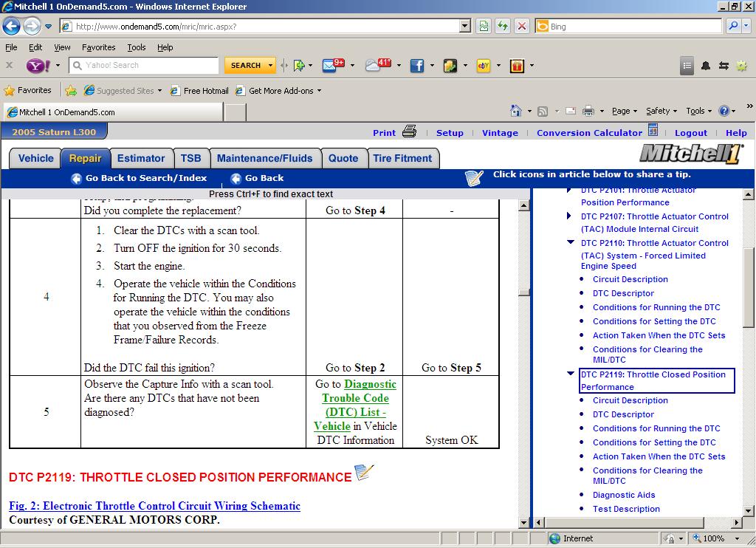Open the Yahoo Mail envelope icon

click(333, 65)
